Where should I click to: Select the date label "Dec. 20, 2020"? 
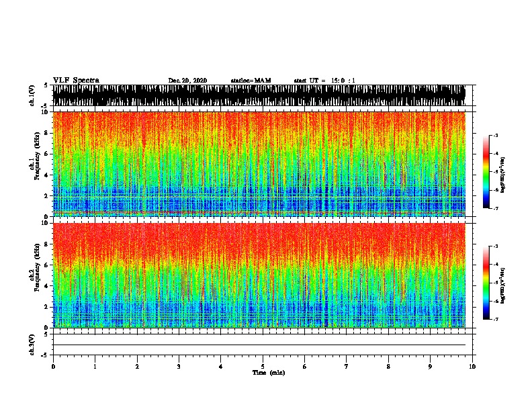187,81
